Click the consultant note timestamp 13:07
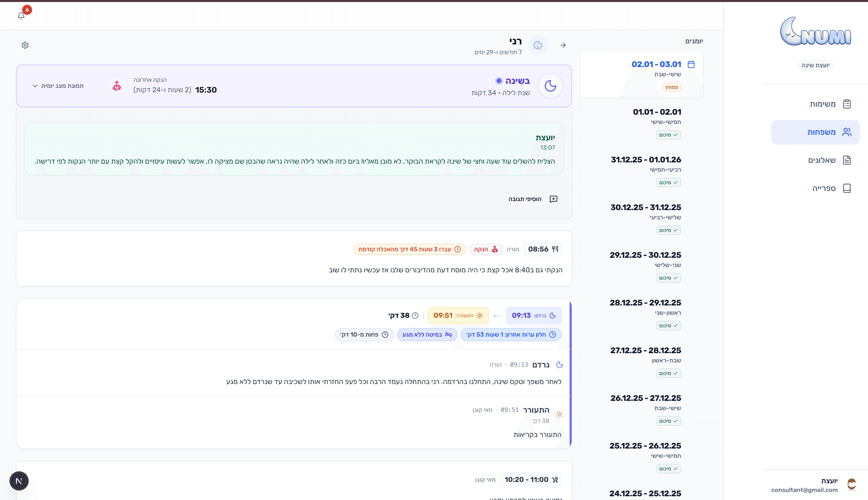 point(547,148)
